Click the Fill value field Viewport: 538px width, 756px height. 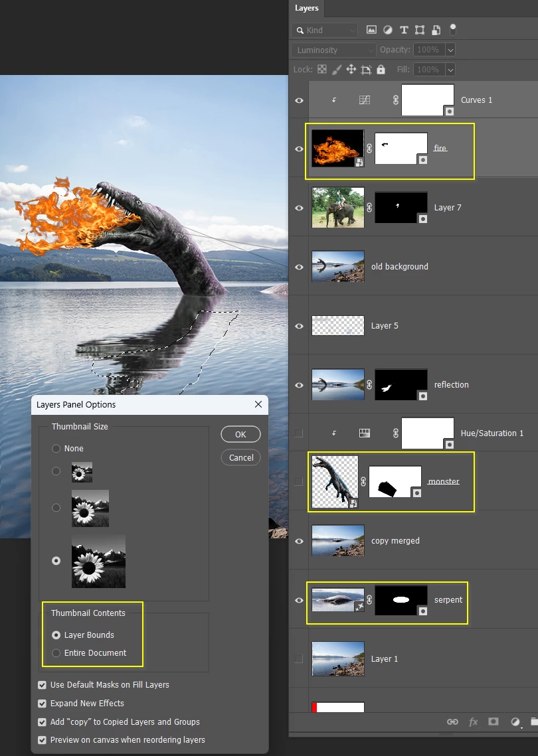(x=428, y=70)
